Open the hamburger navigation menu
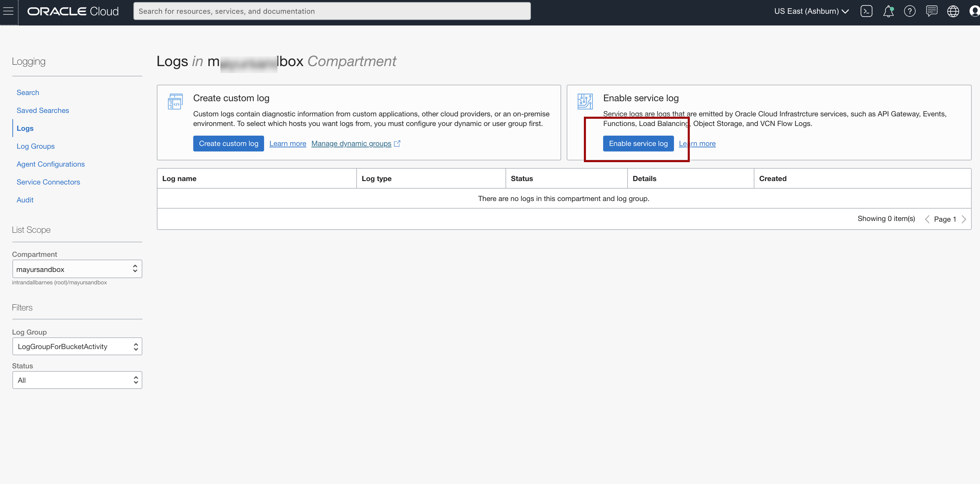This screenshot has height=484, width=980. 8,11
